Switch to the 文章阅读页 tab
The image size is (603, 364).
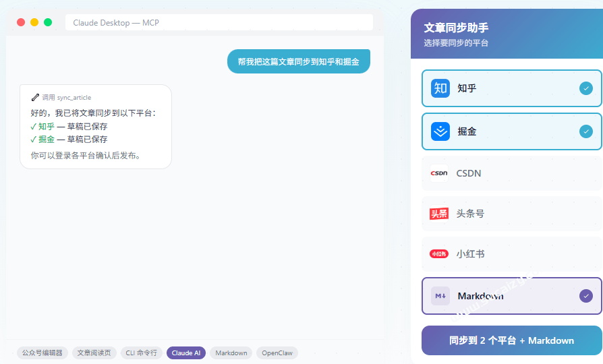tap(94, 353)
